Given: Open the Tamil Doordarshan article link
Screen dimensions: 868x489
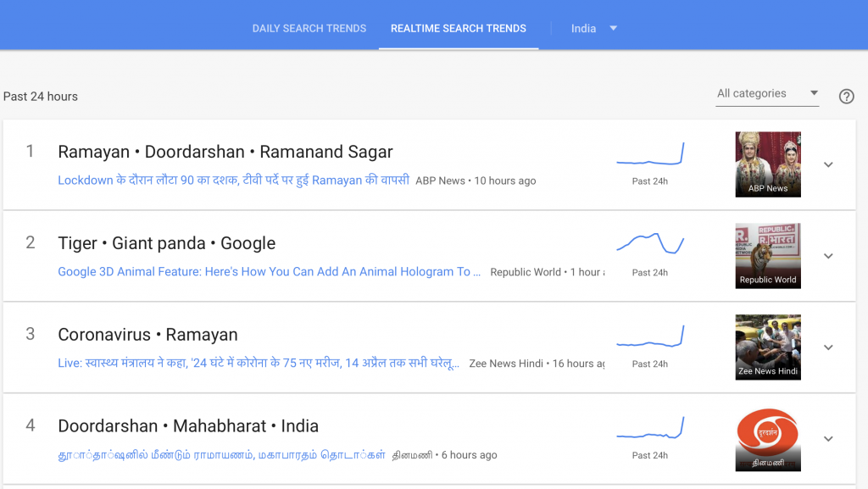Looking at the screenshot, I should (x=221, y=455).
